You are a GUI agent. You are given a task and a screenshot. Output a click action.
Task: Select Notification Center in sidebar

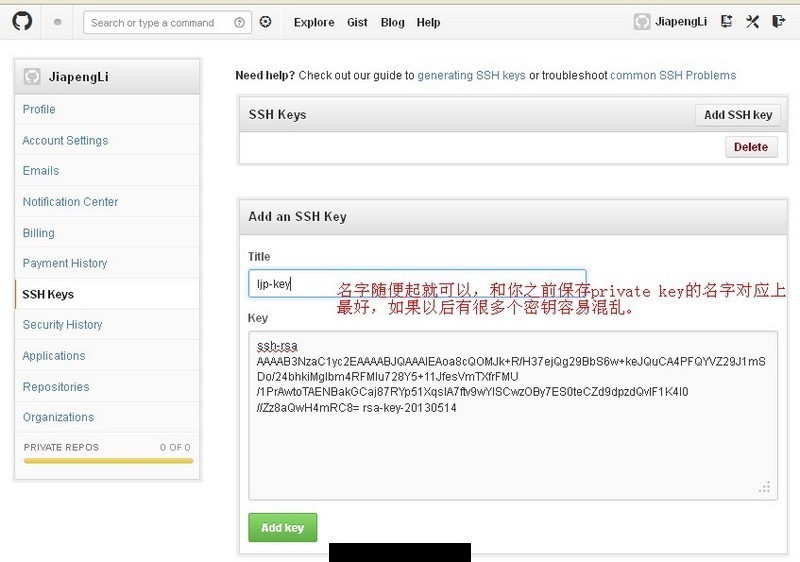[x=107, y=202]
